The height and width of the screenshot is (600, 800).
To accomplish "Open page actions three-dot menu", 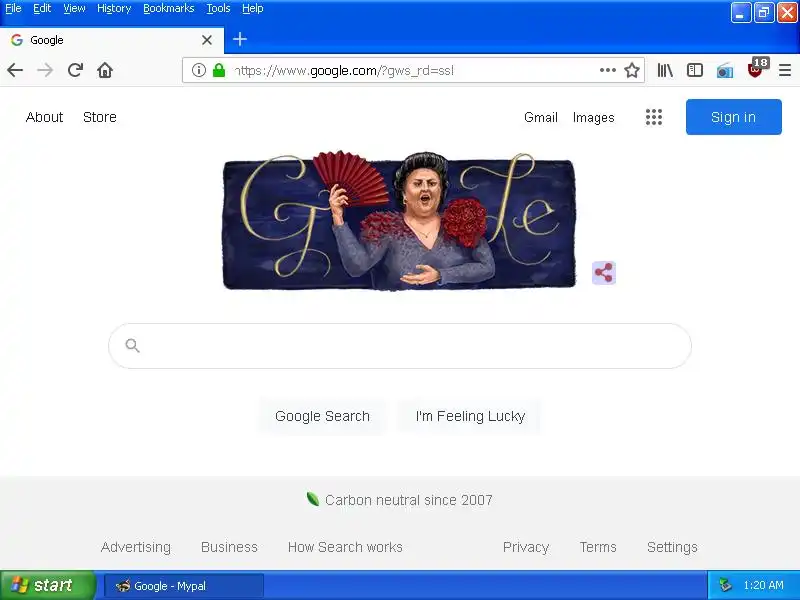I will (x=608, y=70).
